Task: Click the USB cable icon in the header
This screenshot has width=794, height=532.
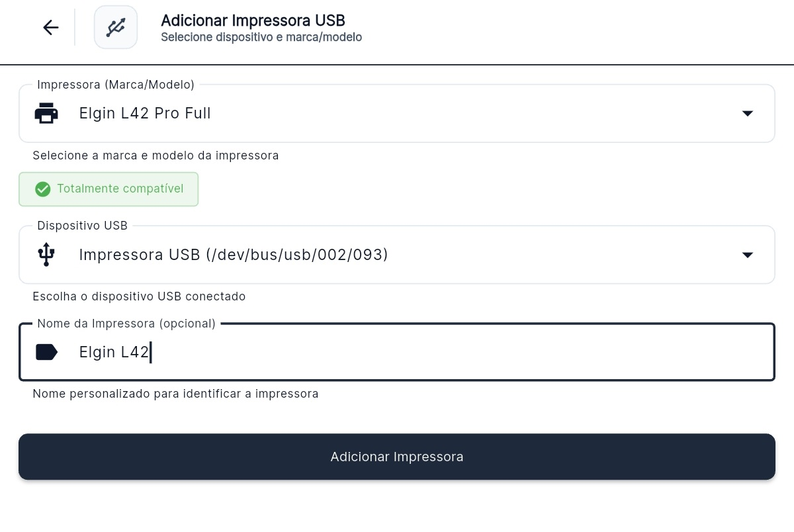Action: pos(116,27)
